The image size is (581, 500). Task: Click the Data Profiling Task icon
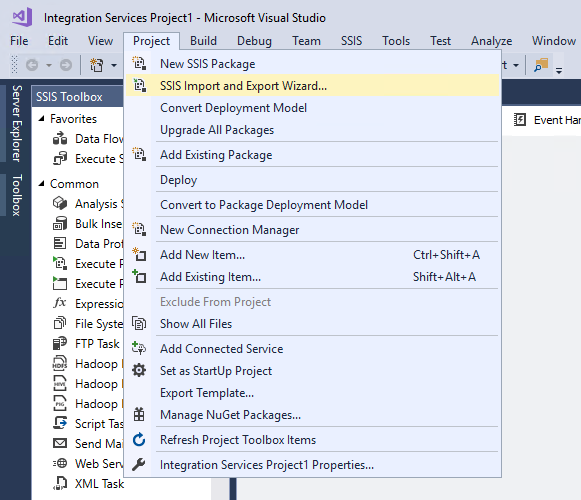pos(60,244)
